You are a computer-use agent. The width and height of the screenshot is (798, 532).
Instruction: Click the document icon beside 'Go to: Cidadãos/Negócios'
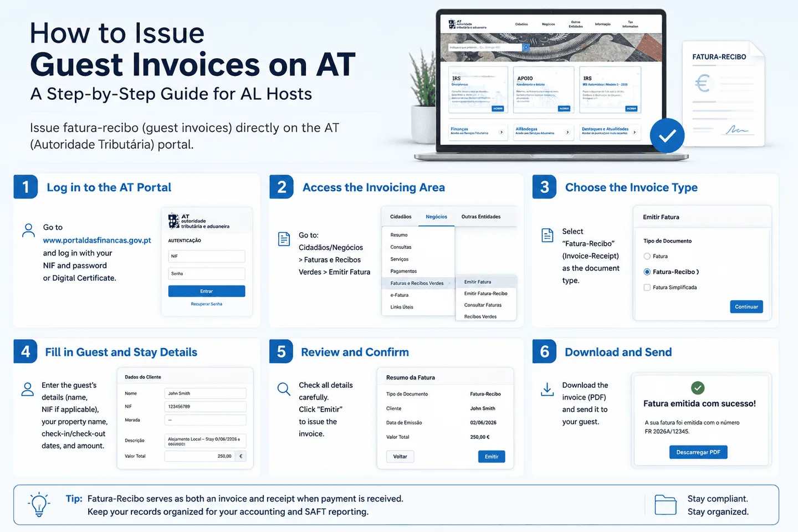coord(284,239)
